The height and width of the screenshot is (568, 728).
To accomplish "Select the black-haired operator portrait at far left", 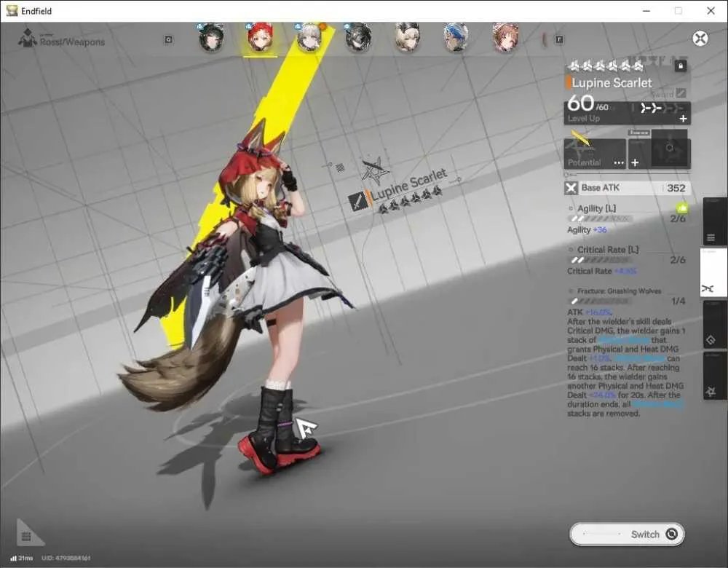I will coord(211,38).
